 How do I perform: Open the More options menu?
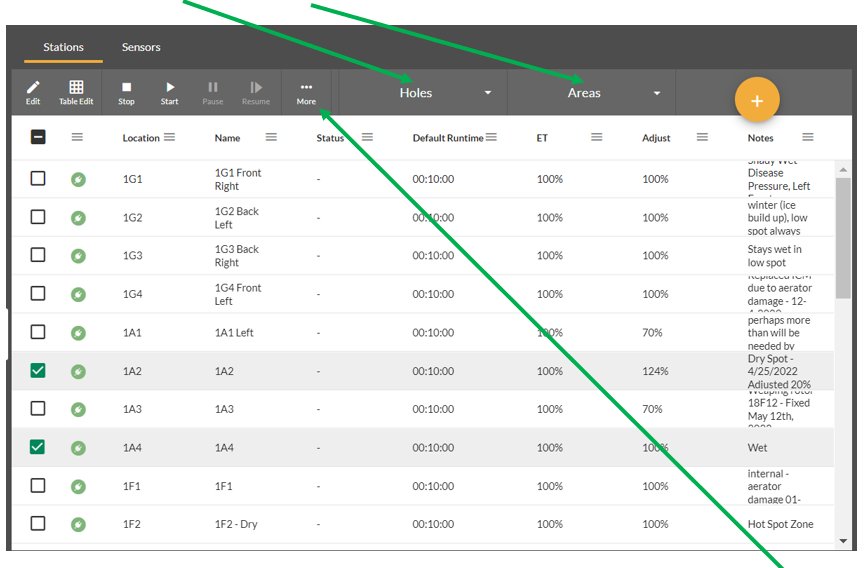pos(306,92)
